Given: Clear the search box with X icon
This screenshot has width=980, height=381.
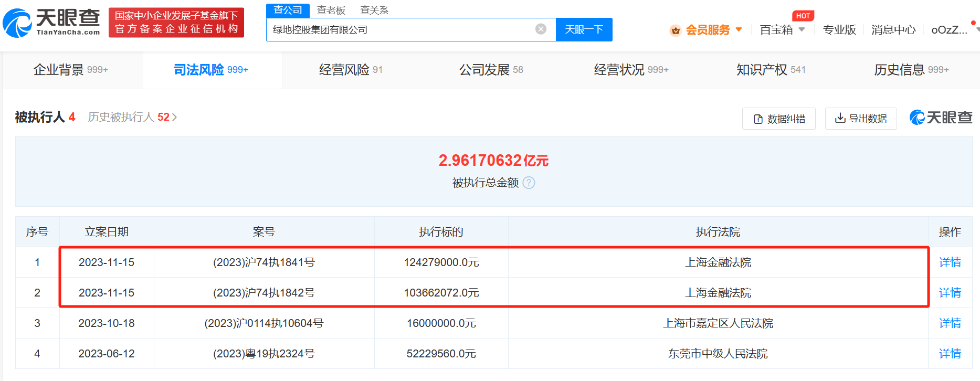Looking at the screenshot, I should [x=541, y=29].
